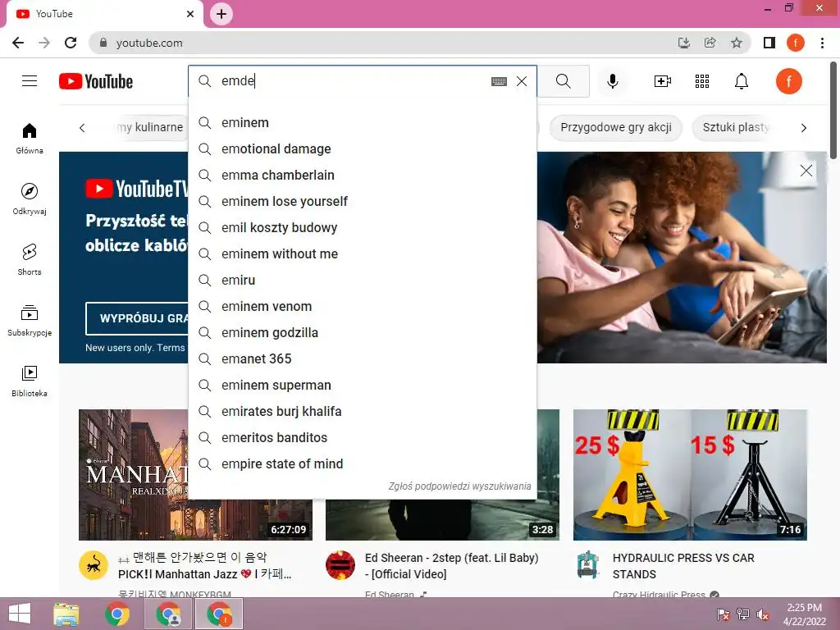Open a new browser tab
Image resolution: width=840 pixels, height=630 pixels.
221,14
